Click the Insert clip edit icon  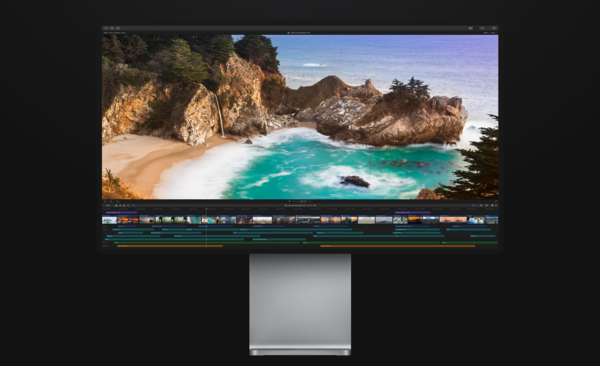point(120,206)
